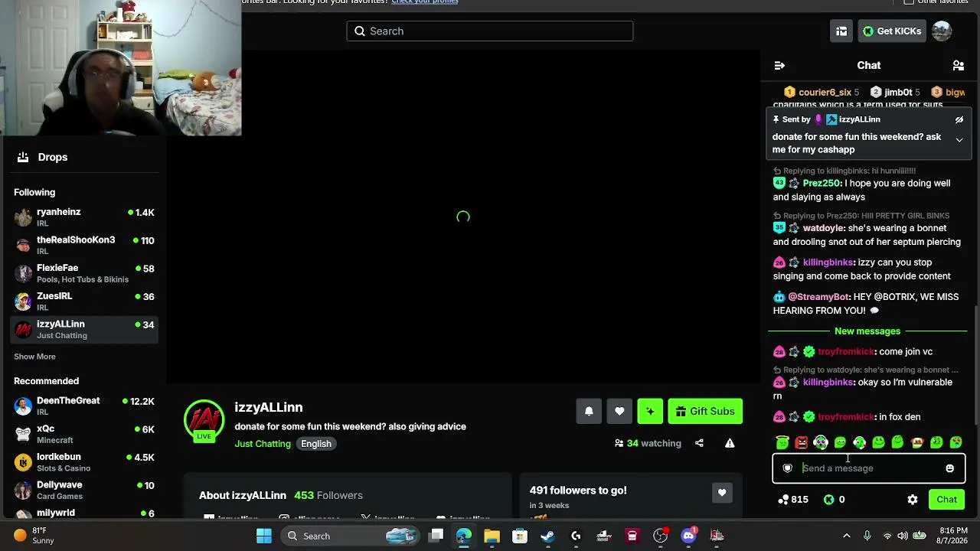
Task: Click the heart on the follower goal card
Action: (x=722, y=494)
